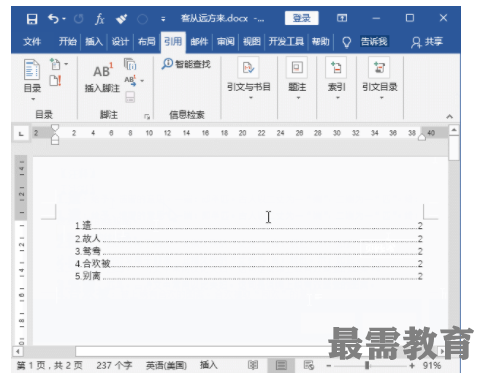Click the 91% zoom level
The height and width of the screenshot is (383, 480).
[x=432, y=366]
